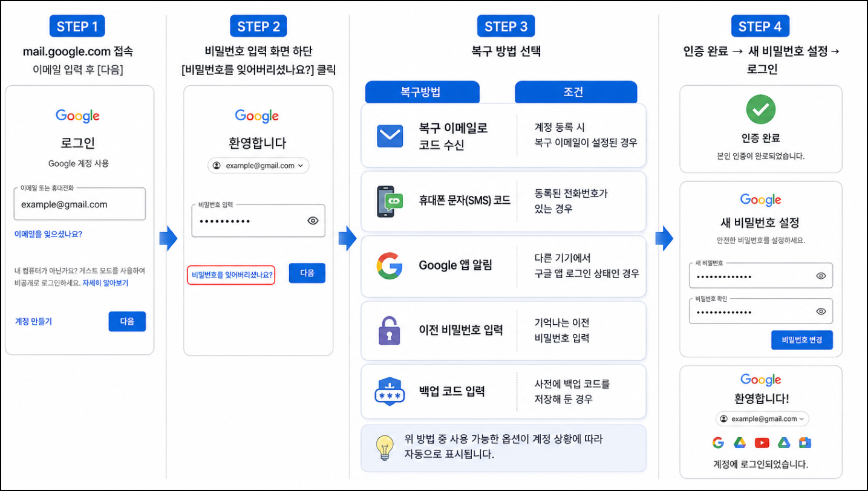Select the 조건 column header
The height and width of the screenshot is (491, 868).
(x=576, y=93)
